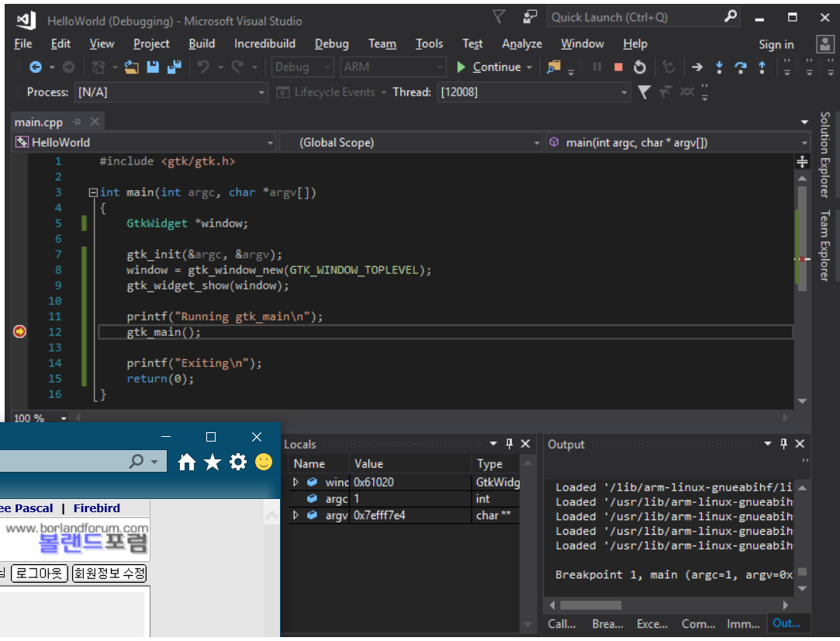
Task: Click the Navigate Backward icon
Action: [x=36, y=68]
